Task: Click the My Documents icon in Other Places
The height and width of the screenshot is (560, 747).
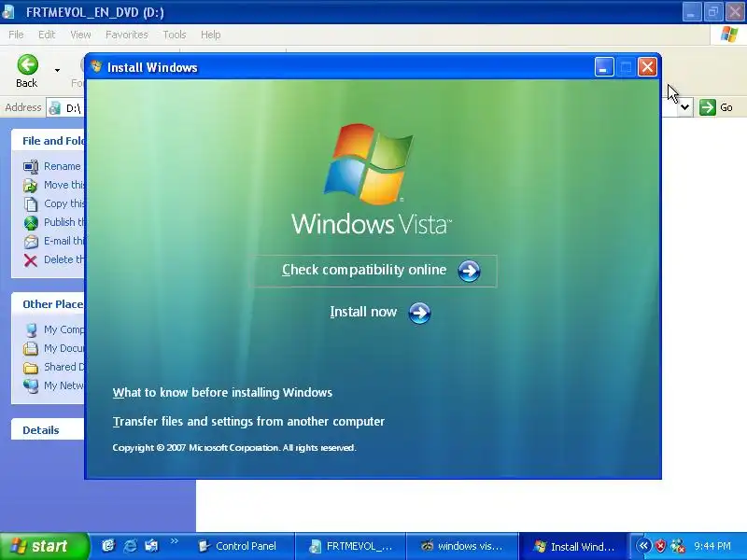Action: [31, 348]
